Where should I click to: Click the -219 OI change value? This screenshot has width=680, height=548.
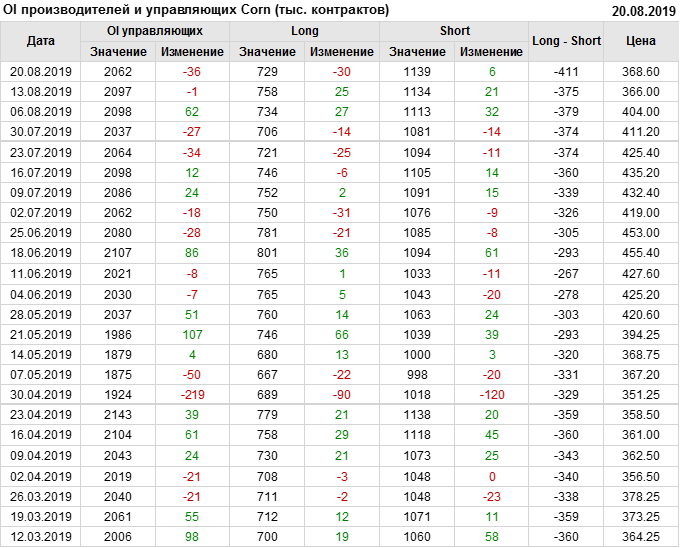pyautogui.click(x=192, y=395)
